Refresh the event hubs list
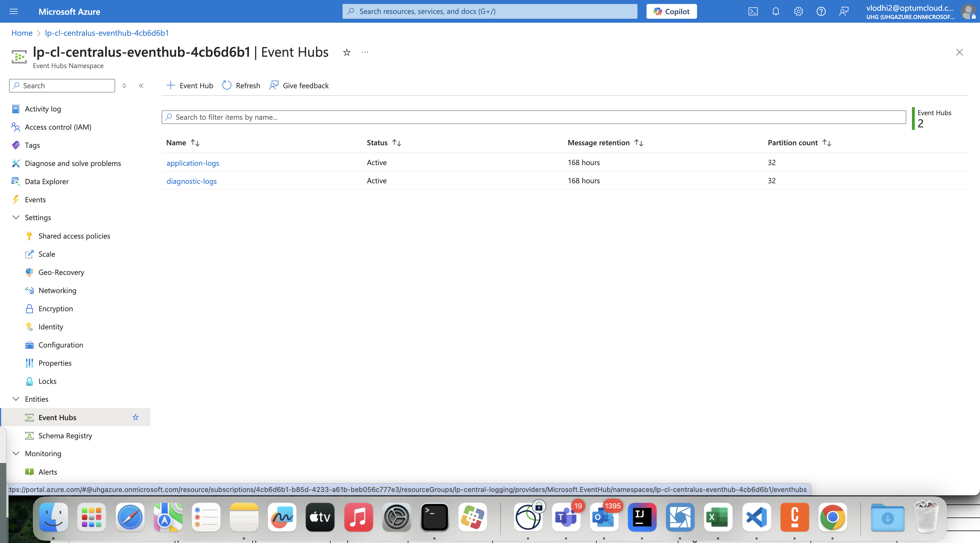This screenshot has width=980, height=543. [241, 86]
